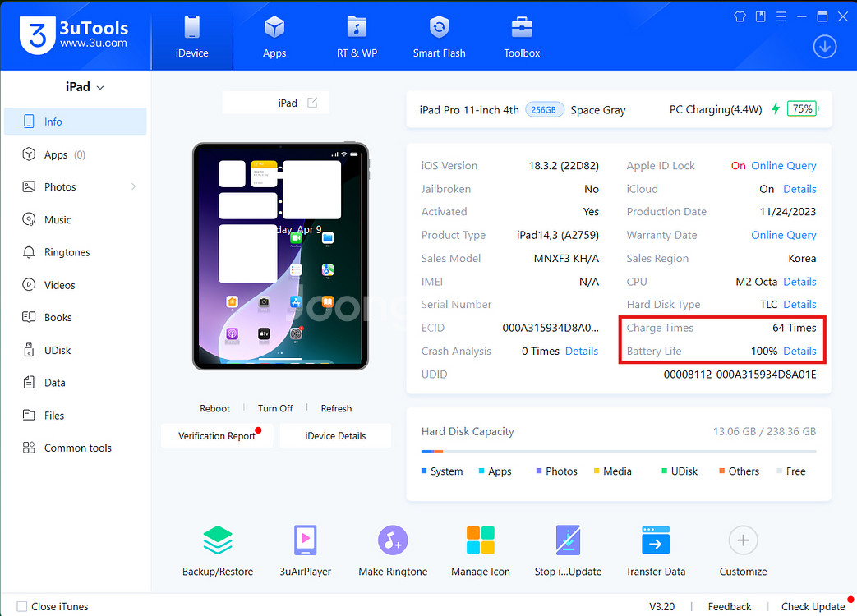
Task: Open the Toolbox tab
Action: coord(522,35)
